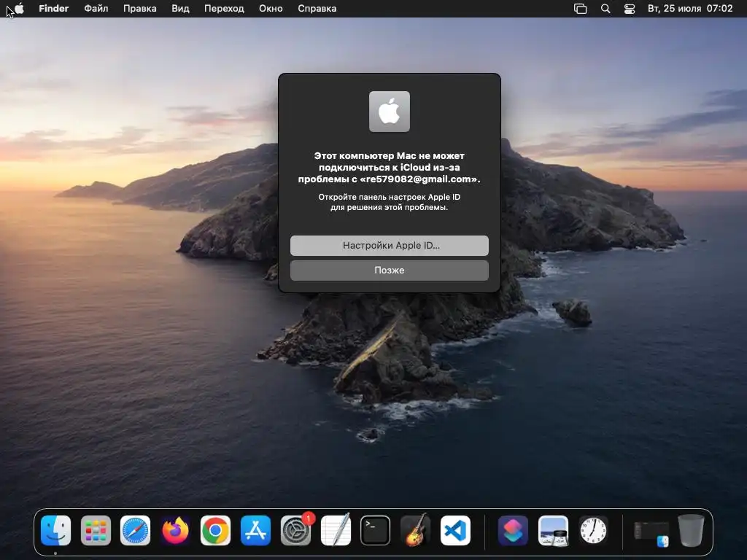The image size is (747, 560).
Task: Launch Safari from the Dock
Action: tap(135, 530)
